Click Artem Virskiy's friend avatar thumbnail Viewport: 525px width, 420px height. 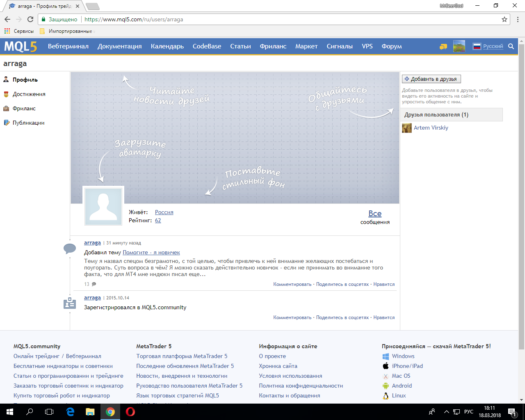tap(407, 128)
